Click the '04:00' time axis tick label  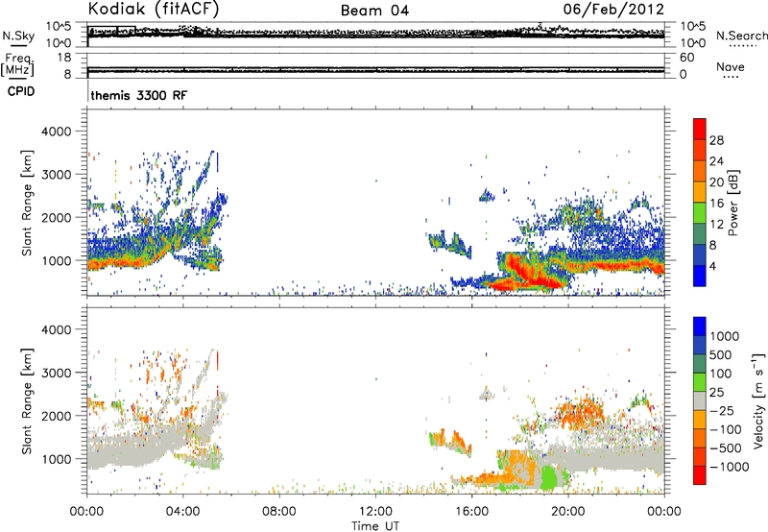click(x=182, y=512)
